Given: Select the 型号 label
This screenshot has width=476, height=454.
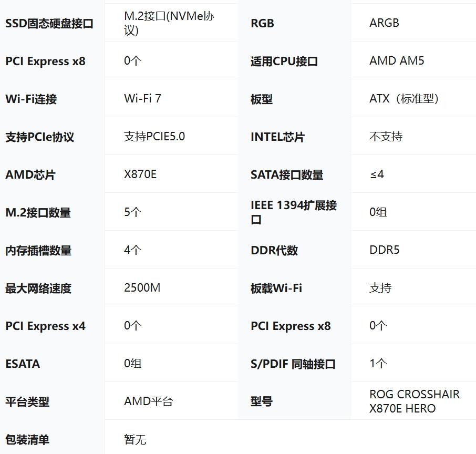Looking at the screenshot, I should (x=261, y=402).
